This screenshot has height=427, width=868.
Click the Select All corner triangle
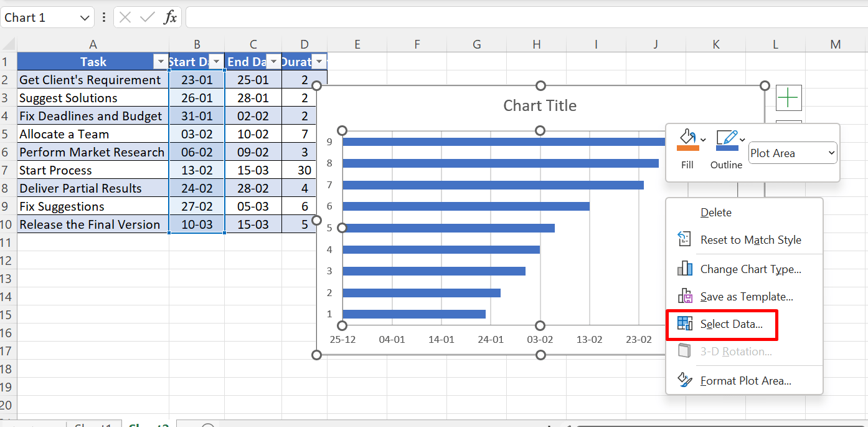point(9,44)
